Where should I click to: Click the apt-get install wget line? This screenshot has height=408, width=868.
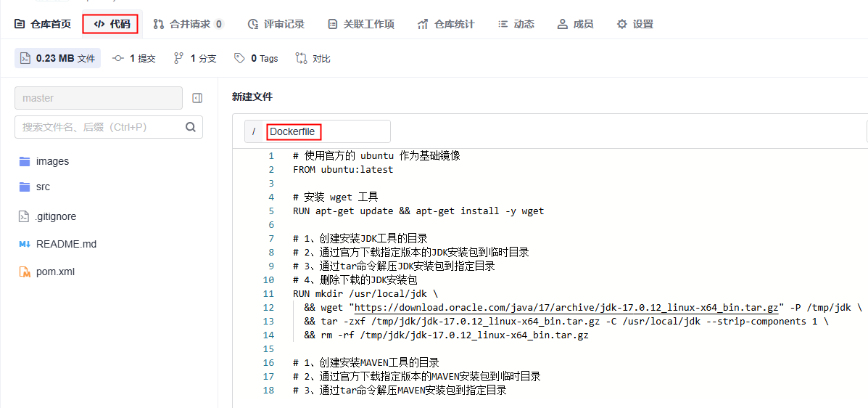coord(418,211)
